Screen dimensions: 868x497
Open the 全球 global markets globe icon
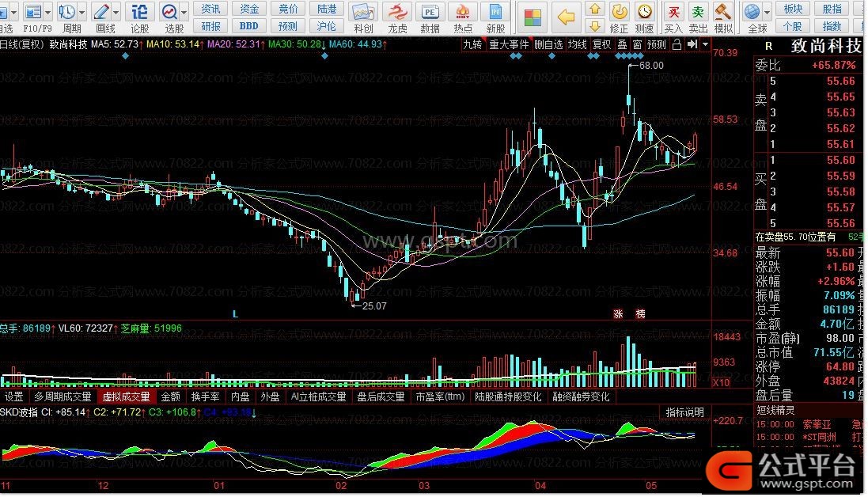click(752, 11)
